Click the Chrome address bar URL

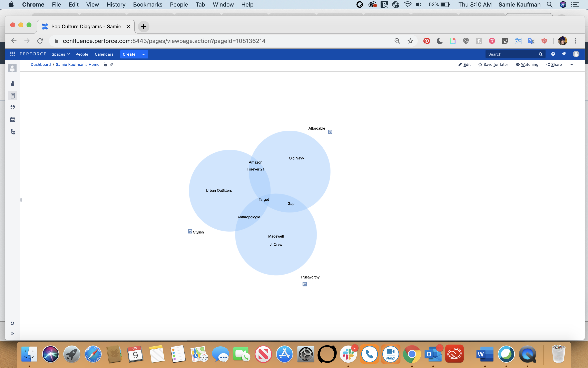click(164, 41)
